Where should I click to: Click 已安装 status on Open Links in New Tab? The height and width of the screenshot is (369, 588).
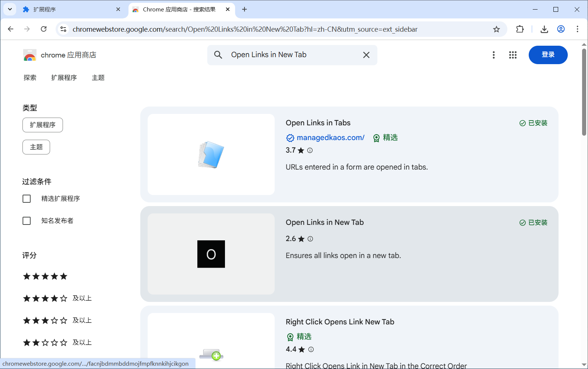[x=534, y=223]
